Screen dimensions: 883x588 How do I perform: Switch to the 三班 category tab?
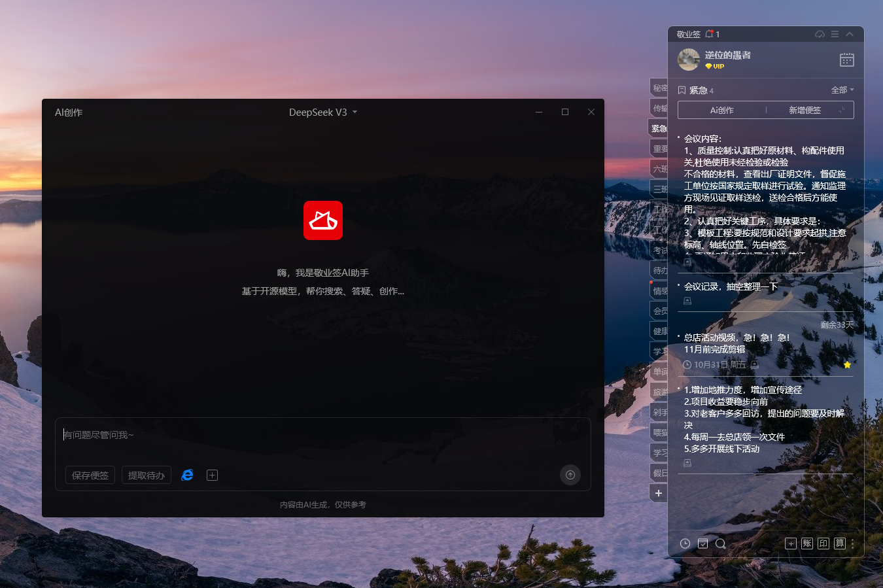[x=659, y=190]
